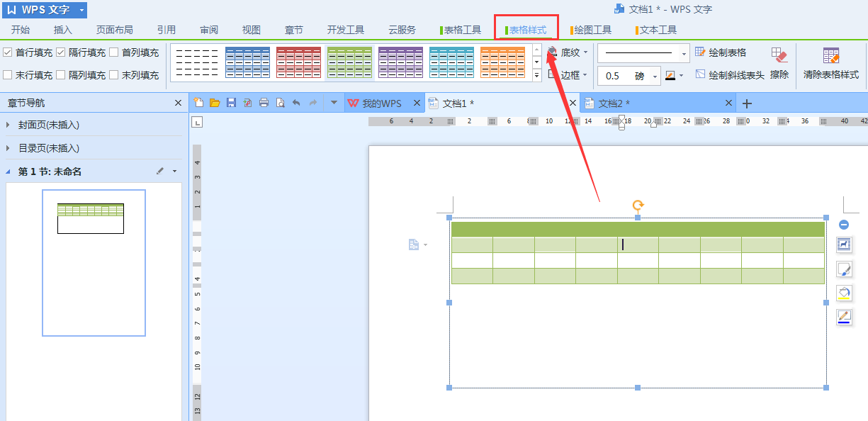Click the shape style brush icon
This screenshot has height=421, width=868.
click(x=844, y=269)
